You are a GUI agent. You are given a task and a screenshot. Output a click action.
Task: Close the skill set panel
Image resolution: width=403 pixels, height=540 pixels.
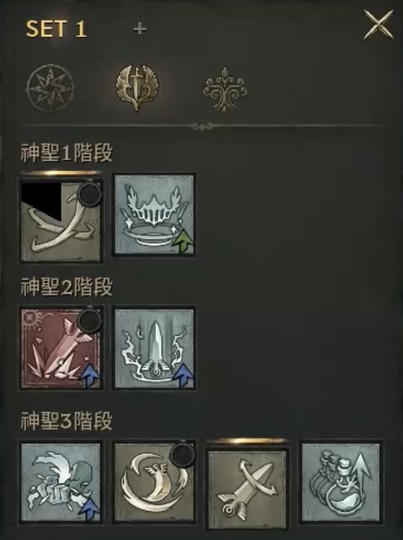pos(378,24)
